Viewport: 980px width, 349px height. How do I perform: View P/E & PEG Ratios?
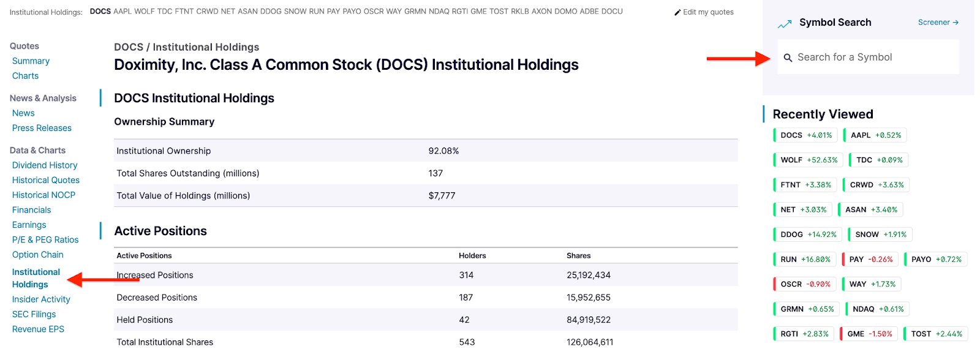(x=45, y=240)
